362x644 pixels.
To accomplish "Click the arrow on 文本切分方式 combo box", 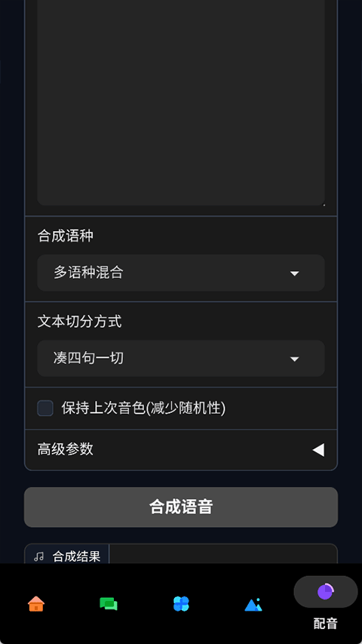I will (294, 359).
